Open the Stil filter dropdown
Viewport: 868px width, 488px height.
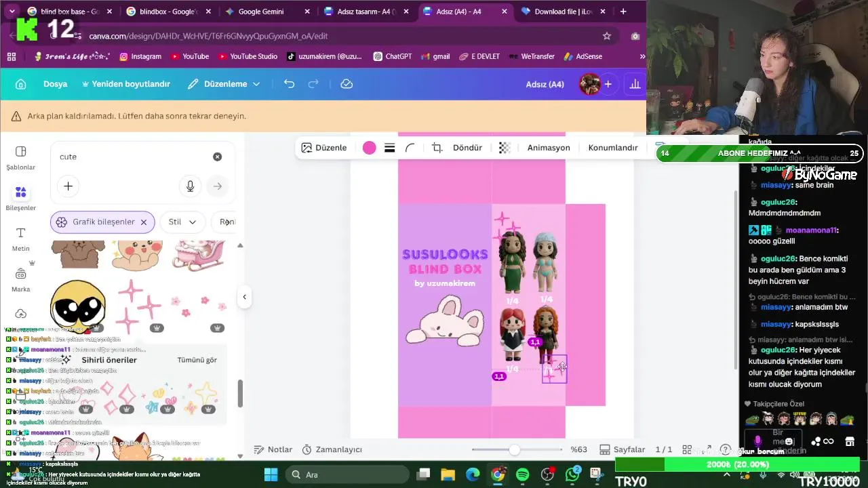(182, 222)
